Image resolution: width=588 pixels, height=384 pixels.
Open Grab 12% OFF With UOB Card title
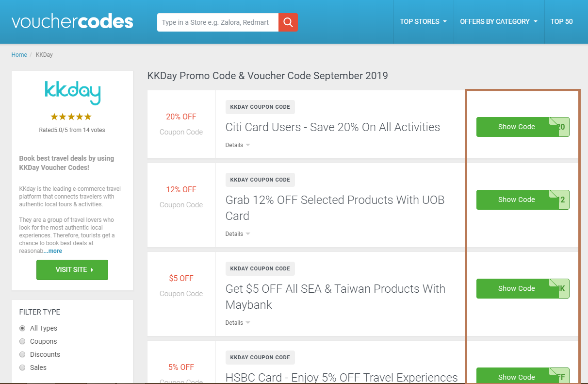335,208
